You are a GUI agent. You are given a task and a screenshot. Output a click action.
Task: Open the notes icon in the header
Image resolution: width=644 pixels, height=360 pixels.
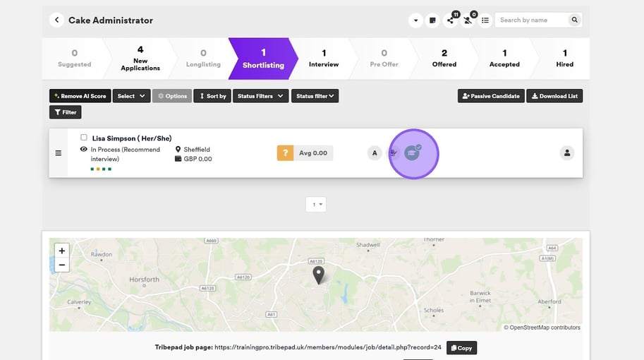pos(433,20)
